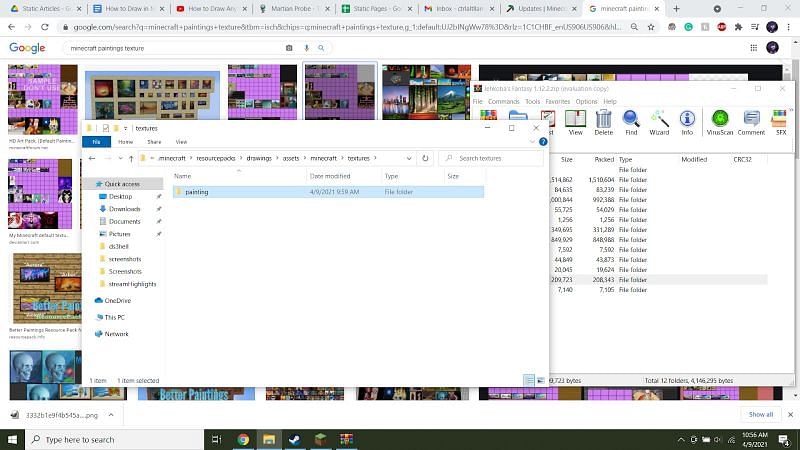
Task: Expand the address bar path history dropdown
Action: click(x=410, y=158)
